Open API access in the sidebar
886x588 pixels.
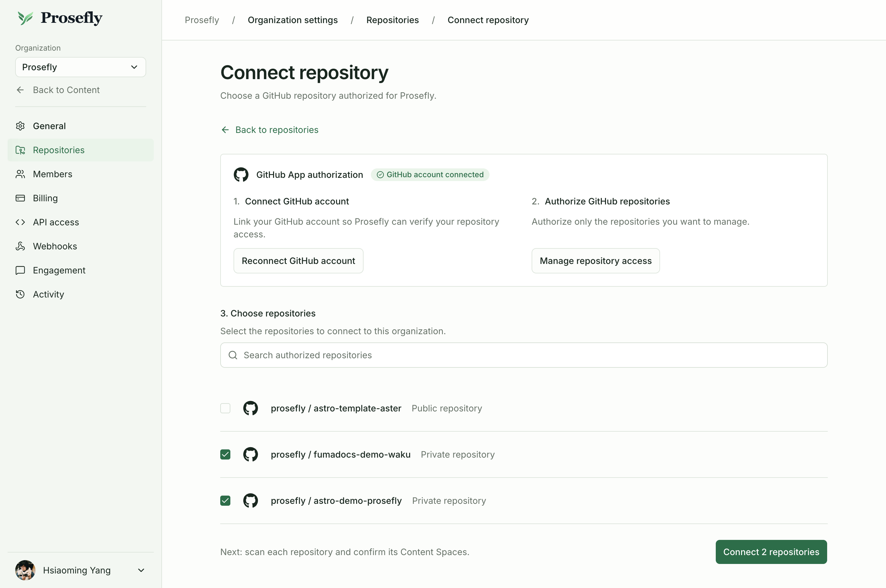81,222
